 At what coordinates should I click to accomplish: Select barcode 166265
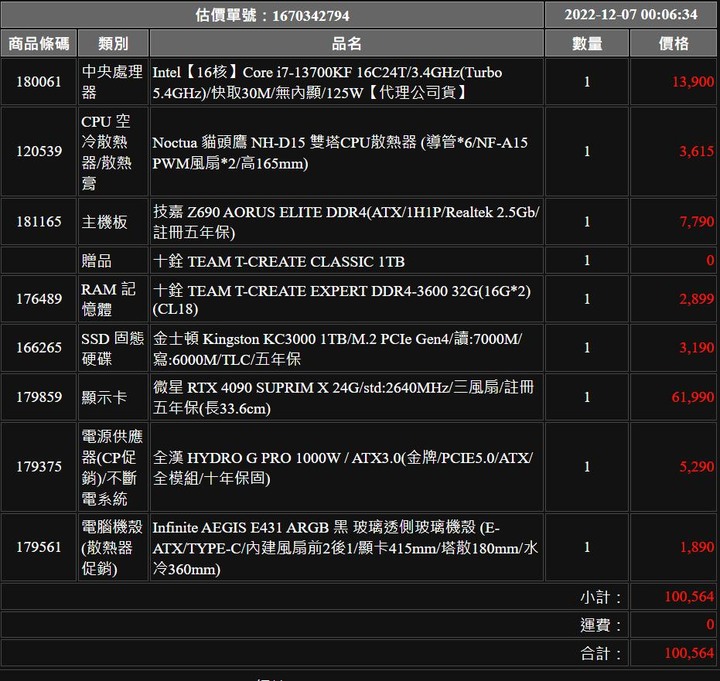39,348
